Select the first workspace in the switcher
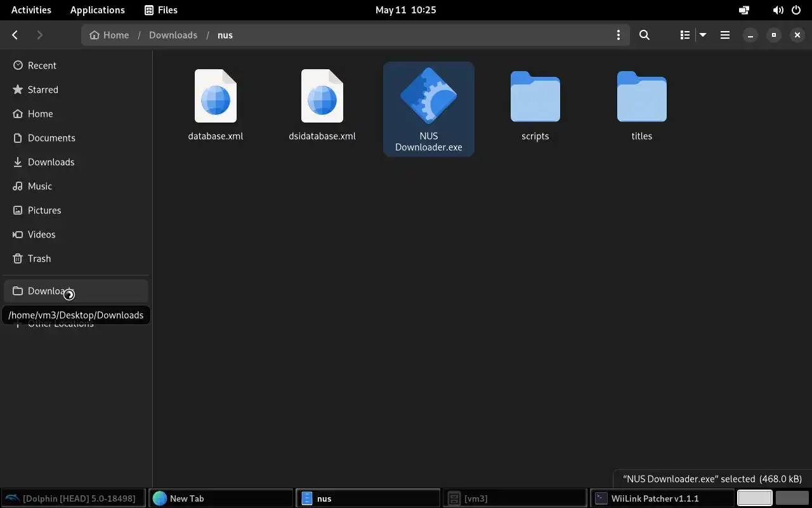 coord(755,498)
